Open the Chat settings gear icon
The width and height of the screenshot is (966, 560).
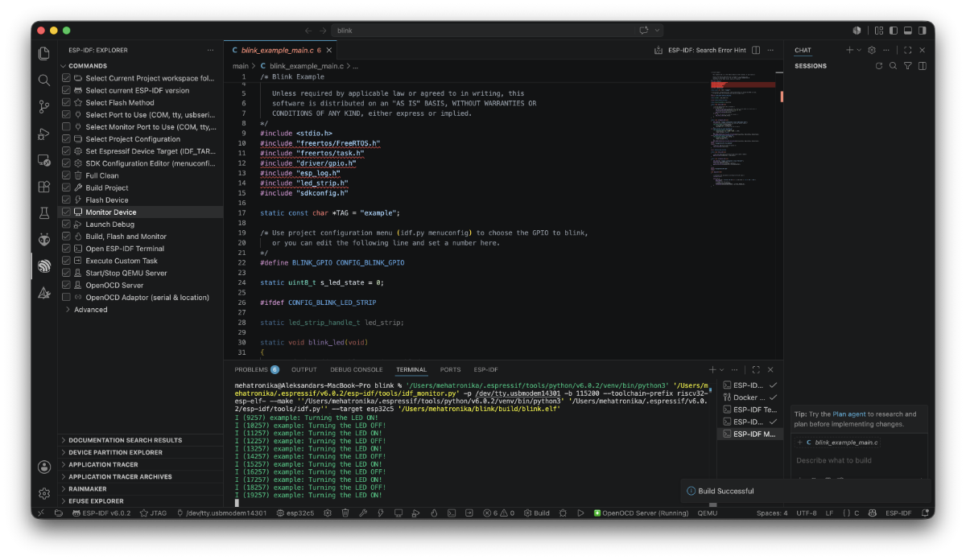pos(873,50)
